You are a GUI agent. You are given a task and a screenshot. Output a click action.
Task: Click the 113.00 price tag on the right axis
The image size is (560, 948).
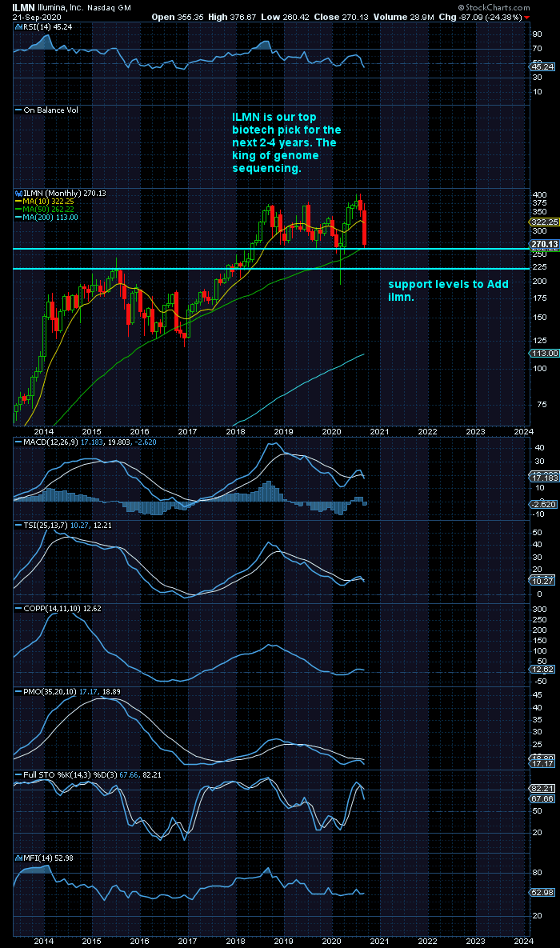pyautogui.click(x=544, y=354)
